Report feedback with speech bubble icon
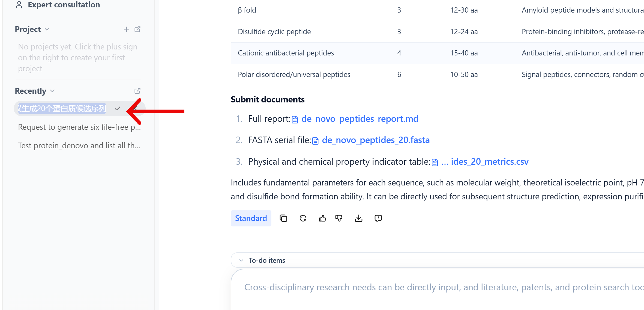Screen dimensions: 644x310 (x=378, y=218)
